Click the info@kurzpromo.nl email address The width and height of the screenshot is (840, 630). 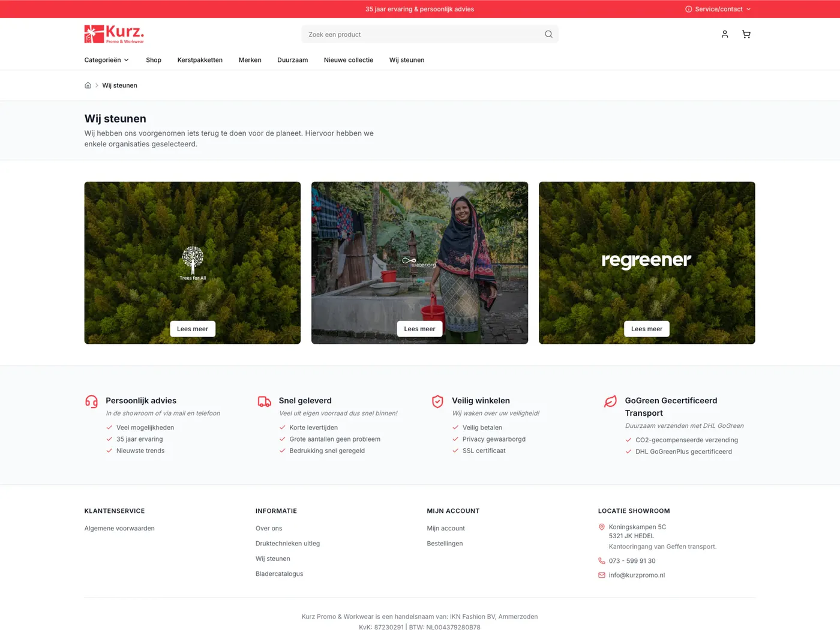637,575
